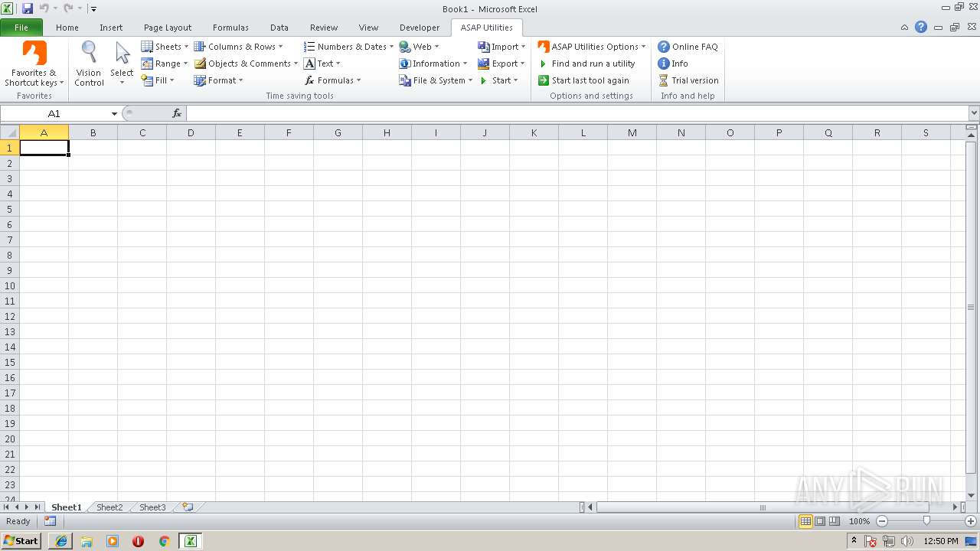The image size is (980, 551).
Task: Open Objects & Comments menu
Action: 246,64
